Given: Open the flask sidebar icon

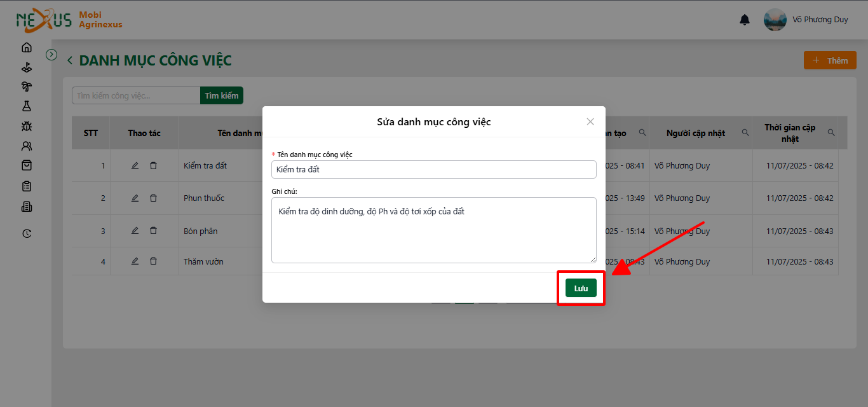Looking at the screenshot, I should [x=26, y=106].
